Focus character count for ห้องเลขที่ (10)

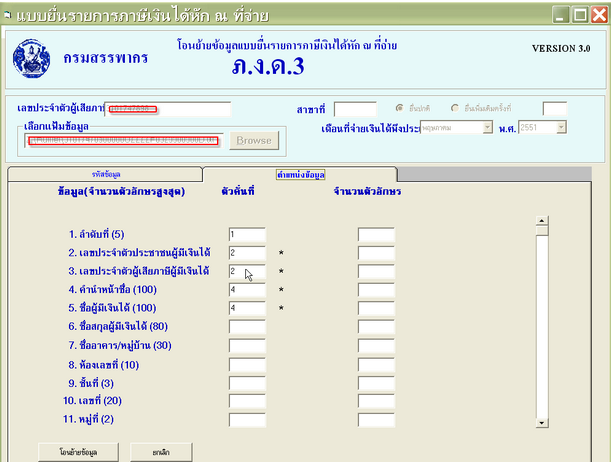click(x=376, y=365)
